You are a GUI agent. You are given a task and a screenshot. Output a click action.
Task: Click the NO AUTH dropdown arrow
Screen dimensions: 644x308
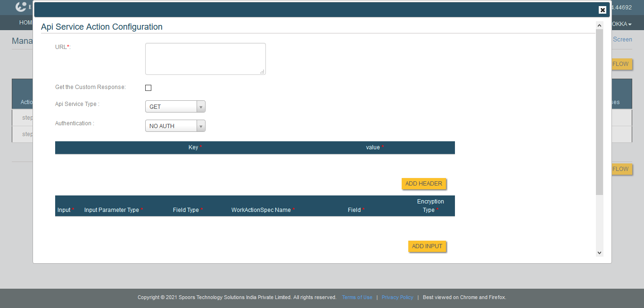coord(201,126)
